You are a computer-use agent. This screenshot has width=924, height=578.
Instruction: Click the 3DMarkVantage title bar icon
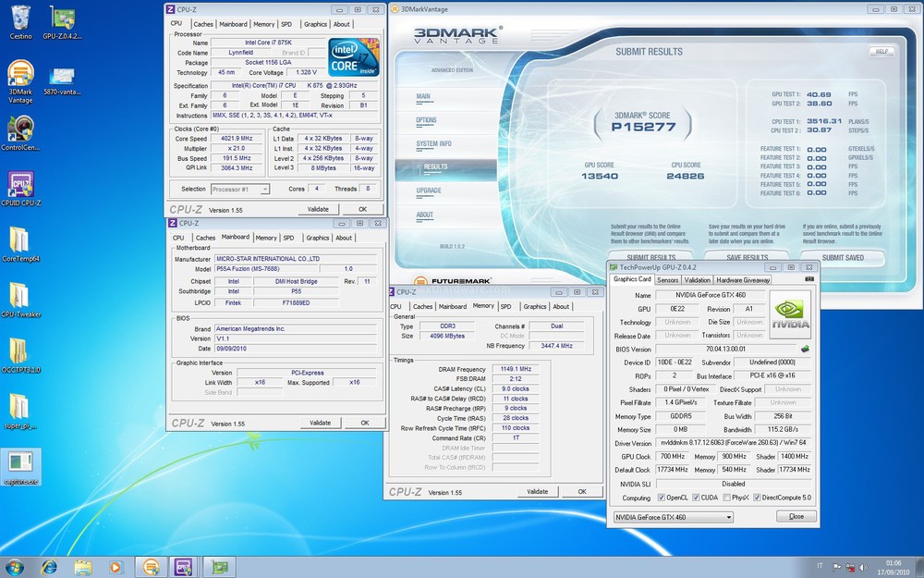[395, 9]
